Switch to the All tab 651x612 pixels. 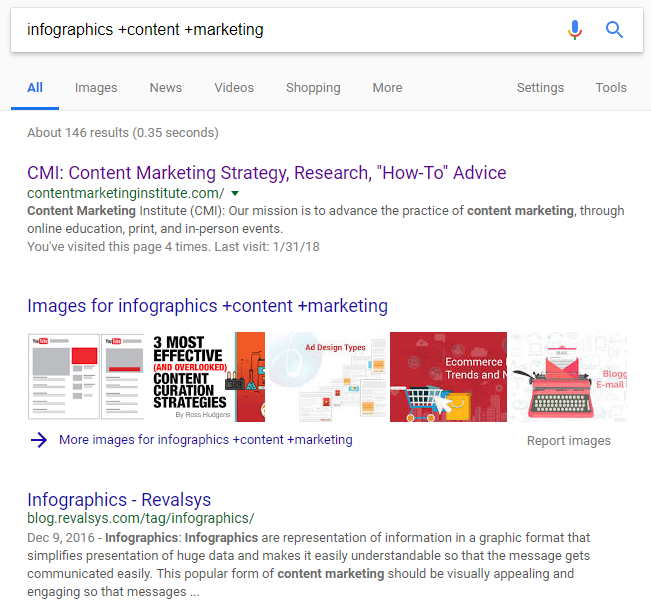click(x=35, y=88)
